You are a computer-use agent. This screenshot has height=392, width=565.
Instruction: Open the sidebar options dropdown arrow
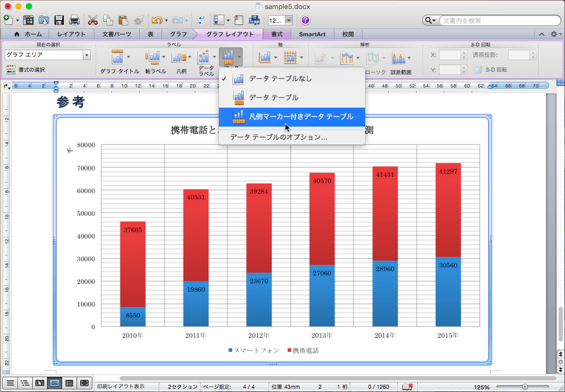pyautogui.click(x=228, y=21)
